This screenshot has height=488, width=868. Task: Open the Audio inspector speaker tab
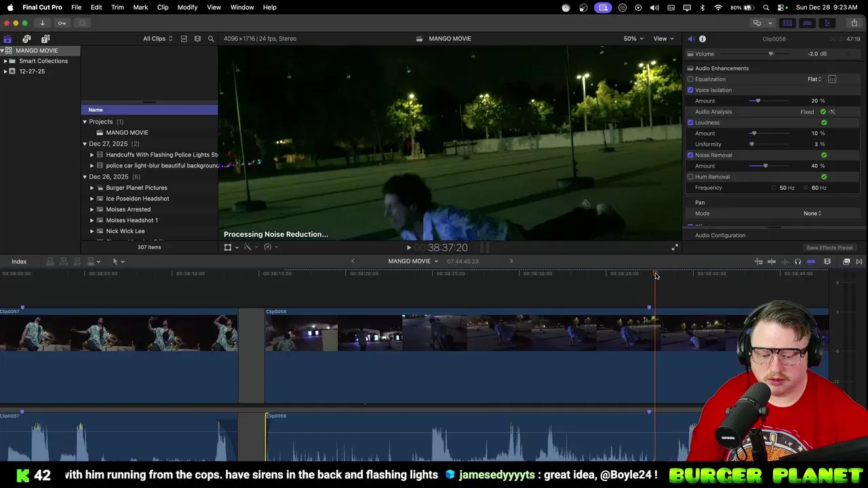[x=691, y=39]
